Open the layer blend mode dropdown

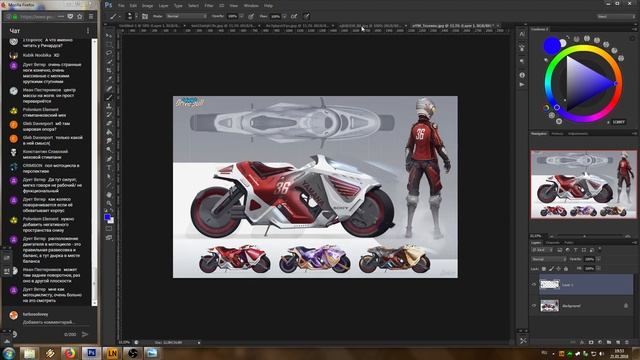549,259
